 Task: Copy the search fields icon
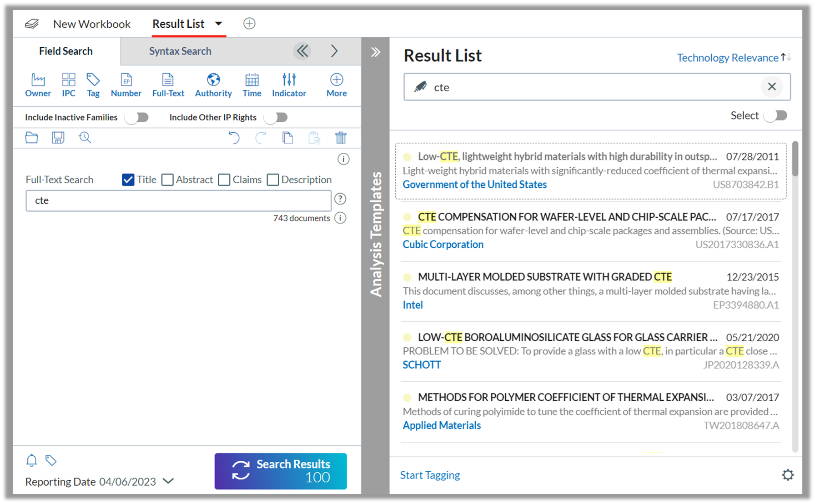[x=287, y=138]
